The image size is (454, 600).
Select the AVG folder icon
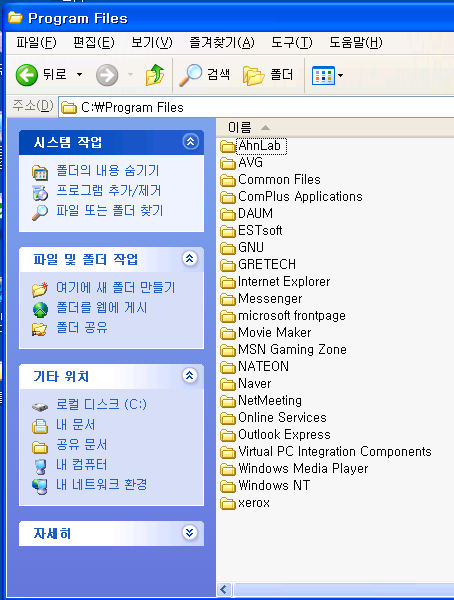(x=228, y=163)
